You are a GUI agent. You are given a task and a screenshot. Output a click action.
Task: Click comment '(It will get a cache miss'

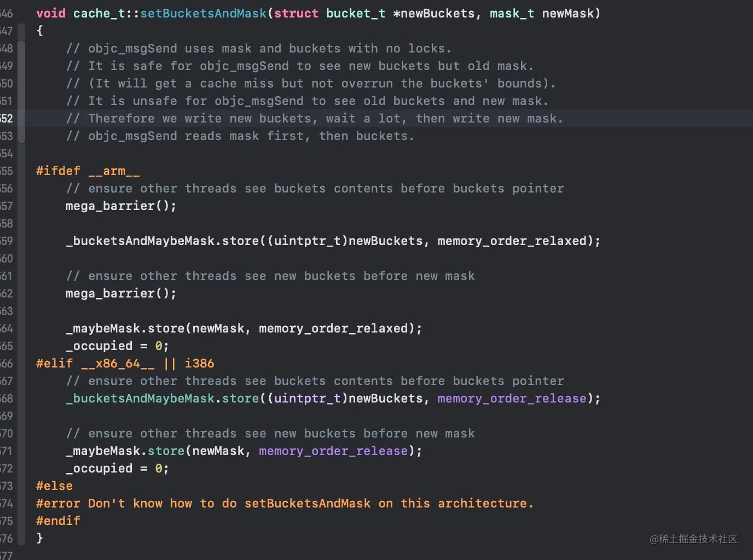311,83
